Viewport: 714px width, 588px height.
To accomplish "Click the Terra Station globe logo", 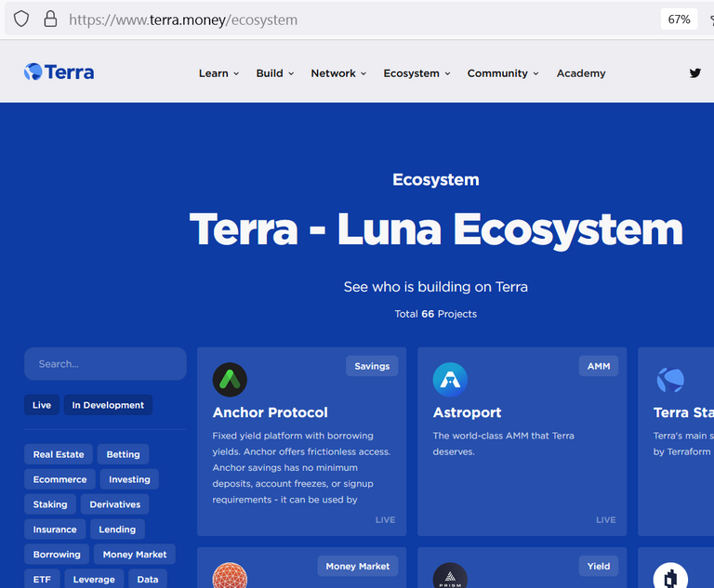I will click(x=670, y=380).
